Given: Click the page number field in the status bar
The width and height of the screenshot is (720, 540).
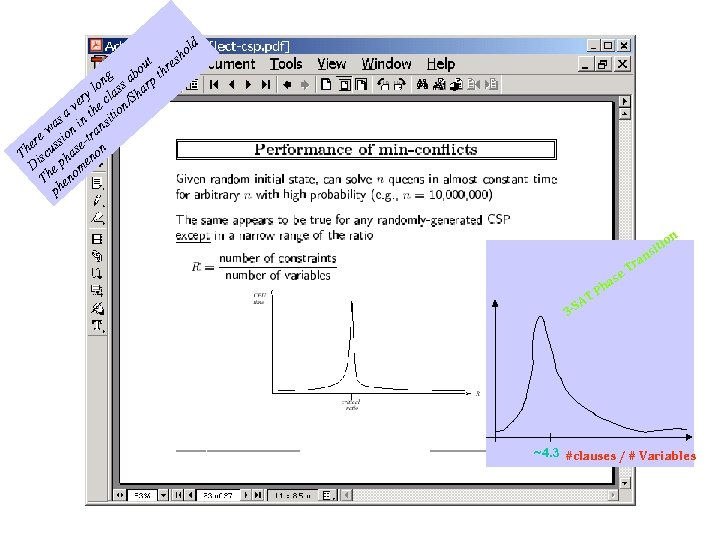Looking at the screenshot, I should [218, 495].
